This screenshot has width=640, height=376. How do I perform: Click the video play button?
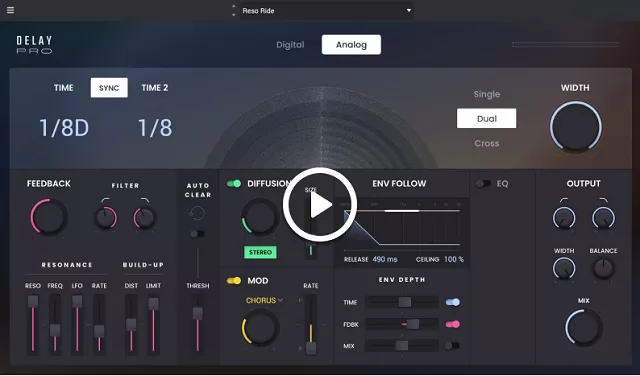tap(320, 205)
